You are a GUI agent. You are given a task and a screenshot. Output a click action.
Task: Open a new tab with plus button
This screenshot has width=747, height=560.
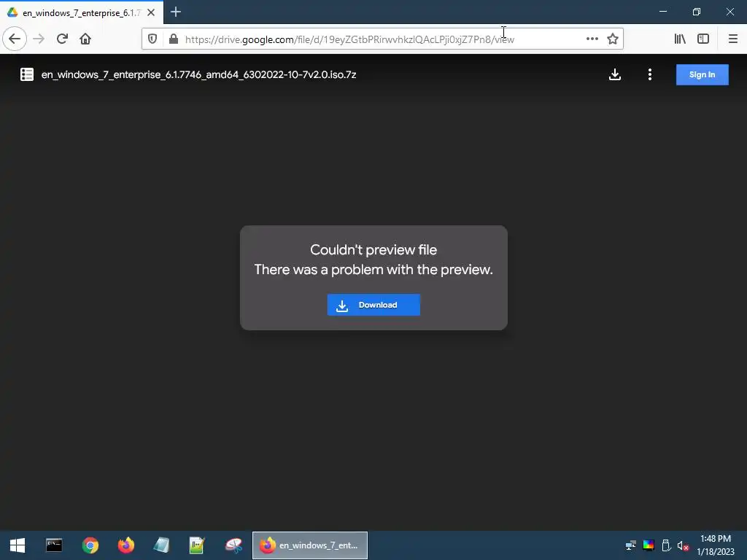point(176,12)
